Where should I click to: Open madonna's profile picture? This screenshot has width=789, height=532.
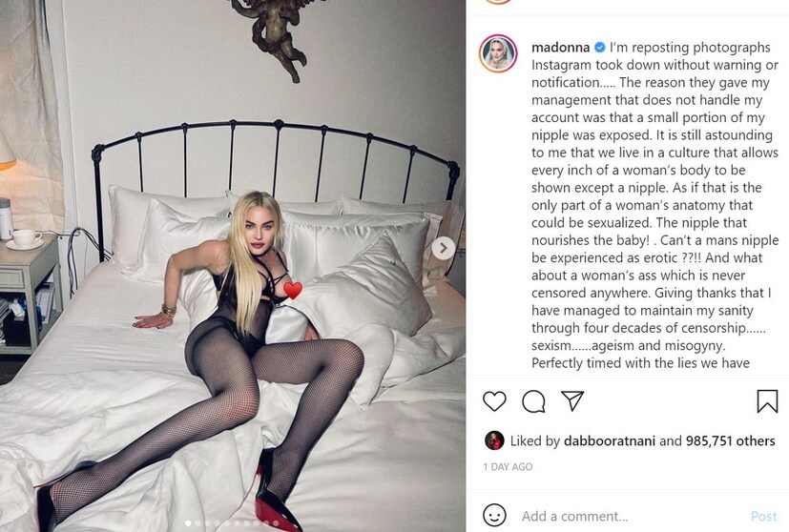pyautogui.click(x=498, y=53)
